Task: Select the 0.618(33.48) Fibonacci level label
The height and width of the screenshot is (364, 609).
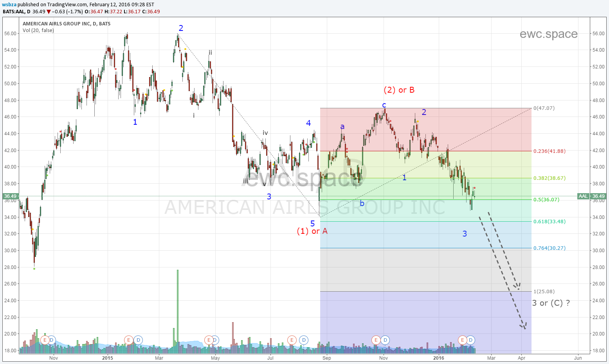Action: pyautogui.click(x=549, y=222)
